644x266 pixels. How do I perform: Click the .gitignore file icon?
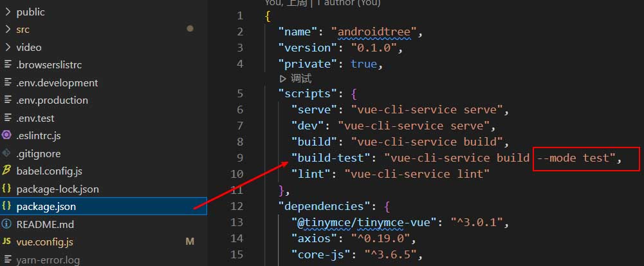7,153
